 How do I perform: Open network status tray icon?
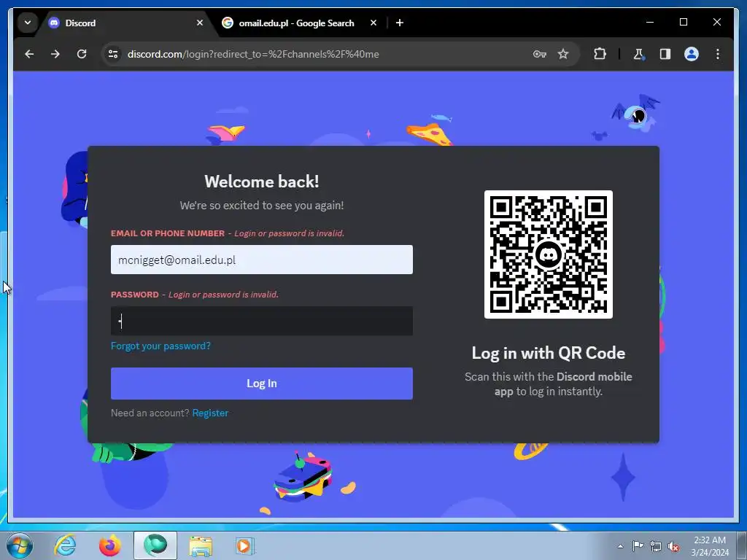[x=656, y=546]
